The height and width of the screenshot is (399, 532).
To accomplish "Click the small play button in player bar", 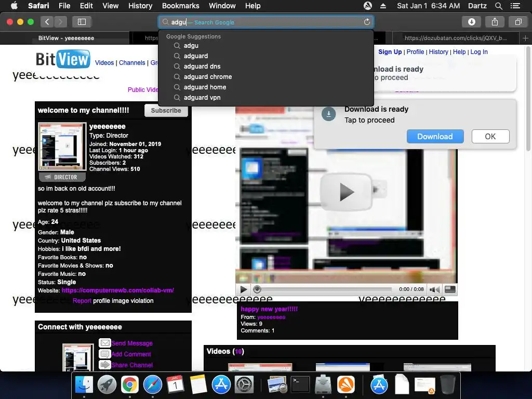I will [x=244, y=289].
